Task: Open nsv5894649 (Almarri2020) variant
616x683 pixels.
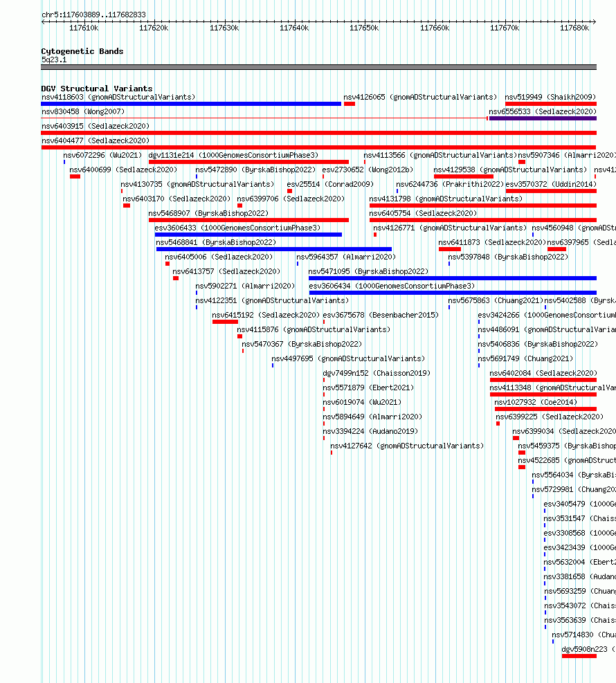Action: coord(372,417)
